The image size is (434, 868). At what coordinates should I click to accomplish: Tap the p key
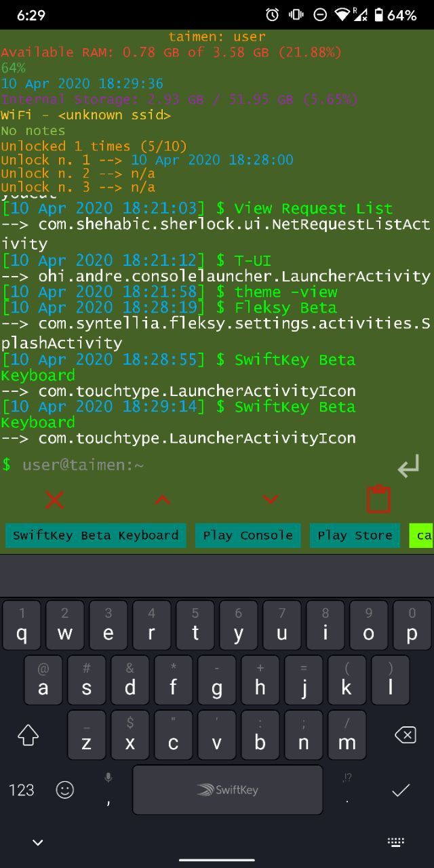pyautogui.click(x=412, y=625)
